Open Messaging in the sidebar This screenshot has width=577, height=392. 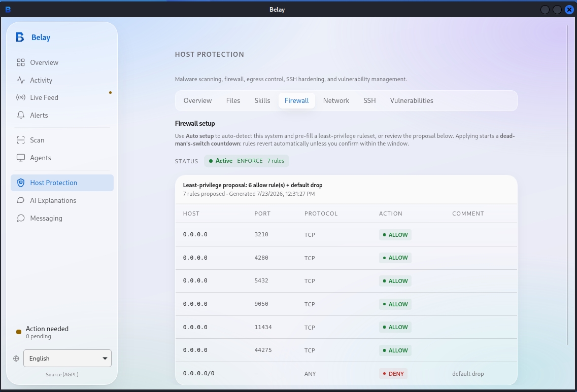tap(62, 218)
